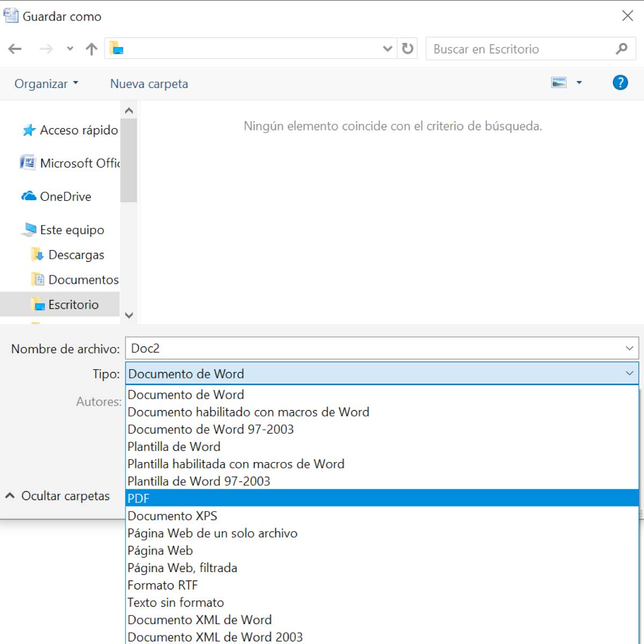Select Página Web, filtrada option
Screen dimensions: 644x644
[382, 567]
